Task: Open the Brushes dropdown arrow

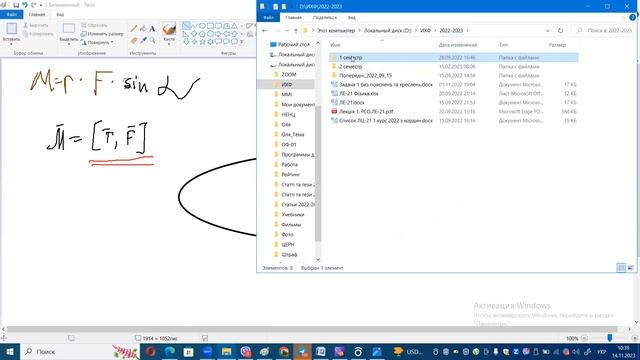Action: click(169, 44)
